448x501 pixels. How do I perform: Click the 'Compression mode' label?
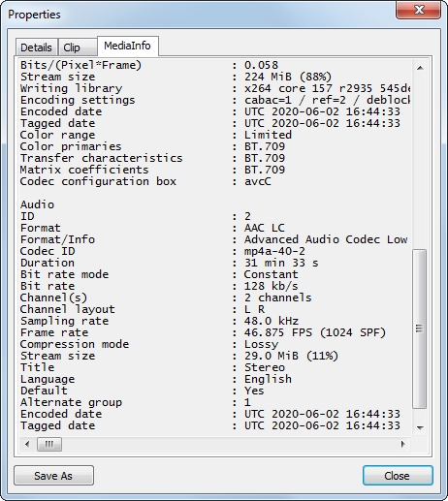(x=75, y=344)
